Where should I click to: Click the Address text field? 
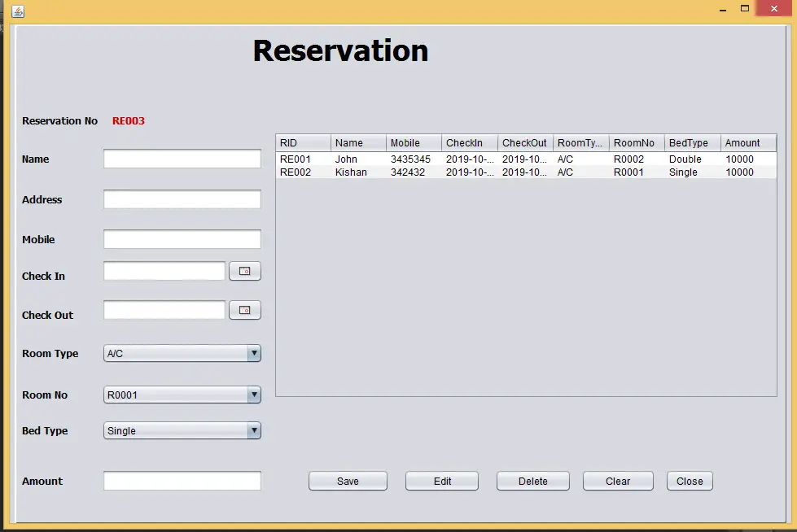point(182,198)
